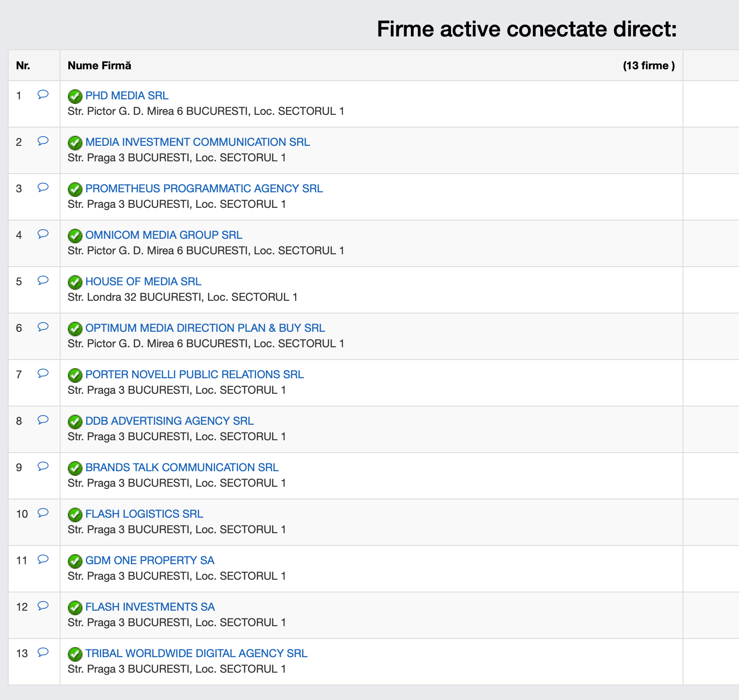Click the comment bubble icon in row 13
This screenshot has height=700, width=739.
[43, 652]
